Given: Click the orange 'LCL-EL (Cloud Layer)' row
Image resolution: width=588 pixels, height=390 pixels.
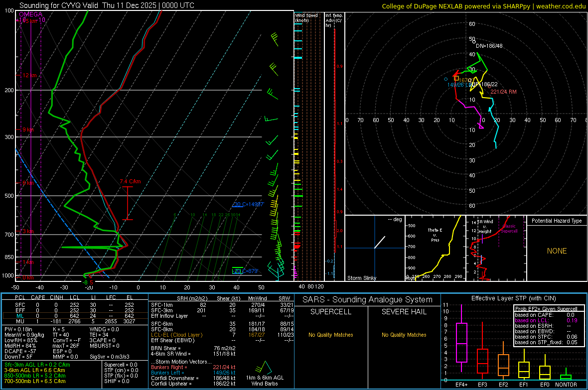Looking at the screenshot, I should click(x=222, y=335).
